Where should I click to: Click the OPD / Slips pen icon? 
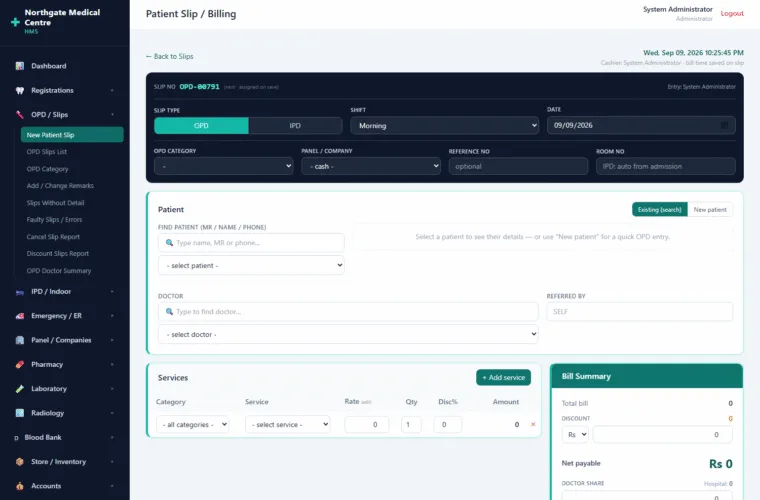(19, 115)
